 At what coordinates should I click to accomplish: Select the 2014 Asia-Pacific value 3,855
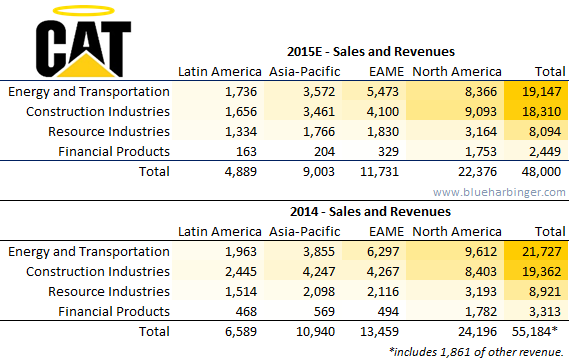click(319, 251)
